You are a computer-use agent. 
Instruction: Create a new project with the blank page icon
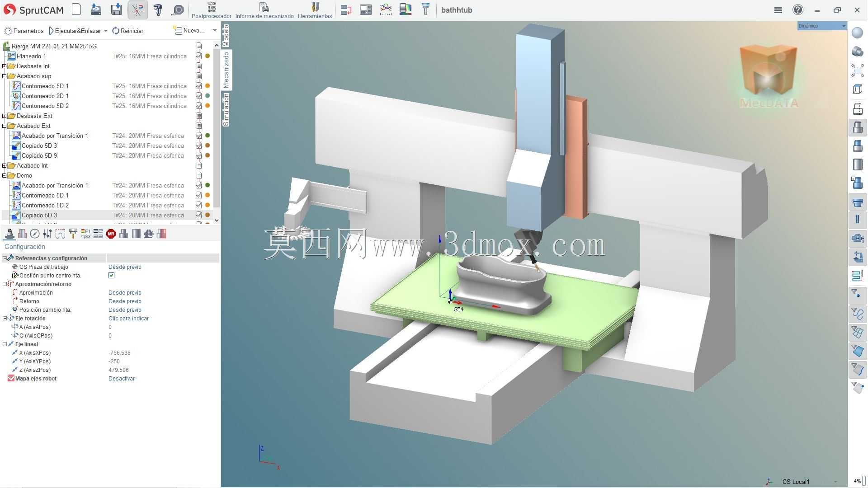(76, 9)
